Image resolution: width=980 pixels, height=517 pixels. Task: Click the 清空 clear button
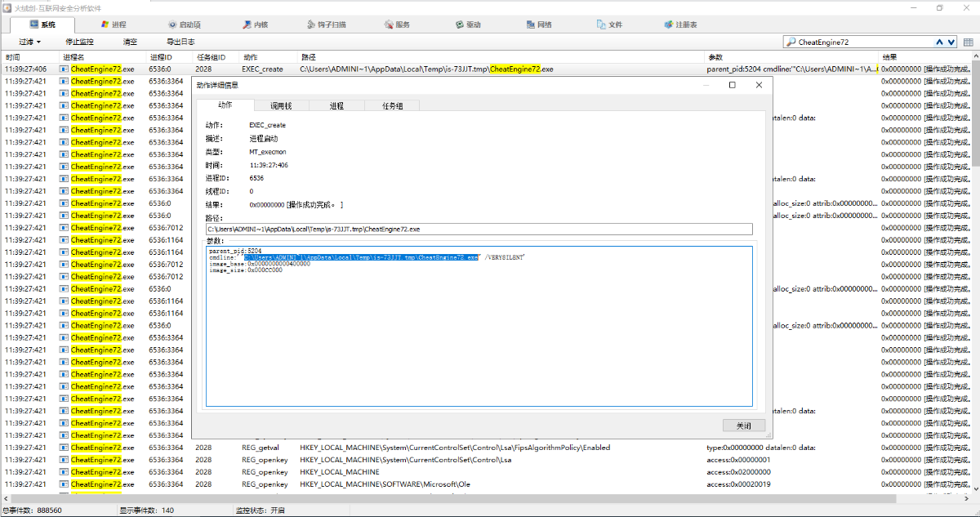(130, 42)
